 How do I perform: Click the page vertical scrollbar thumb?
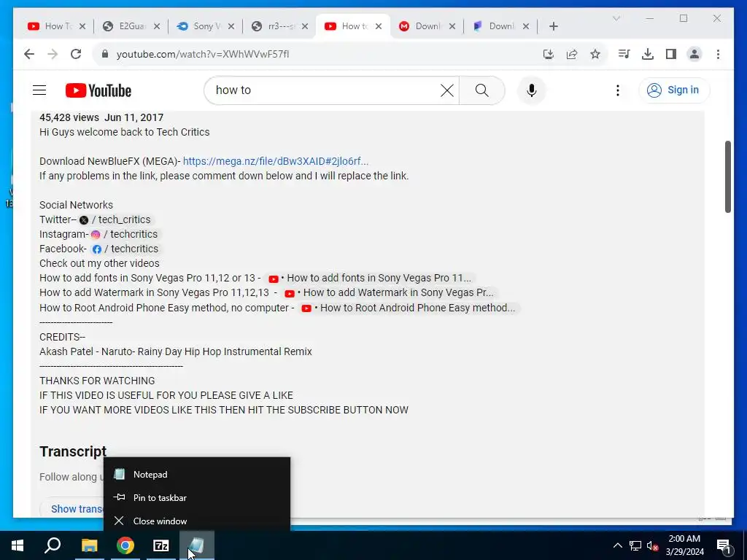728,176
